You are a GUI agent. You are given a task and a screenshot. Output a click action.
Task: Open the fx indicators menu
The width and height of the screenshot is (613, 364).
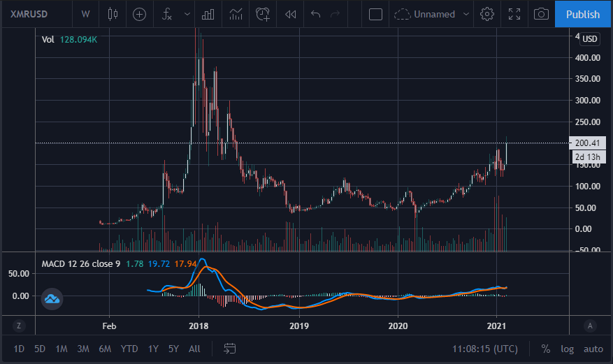(166, 15)
